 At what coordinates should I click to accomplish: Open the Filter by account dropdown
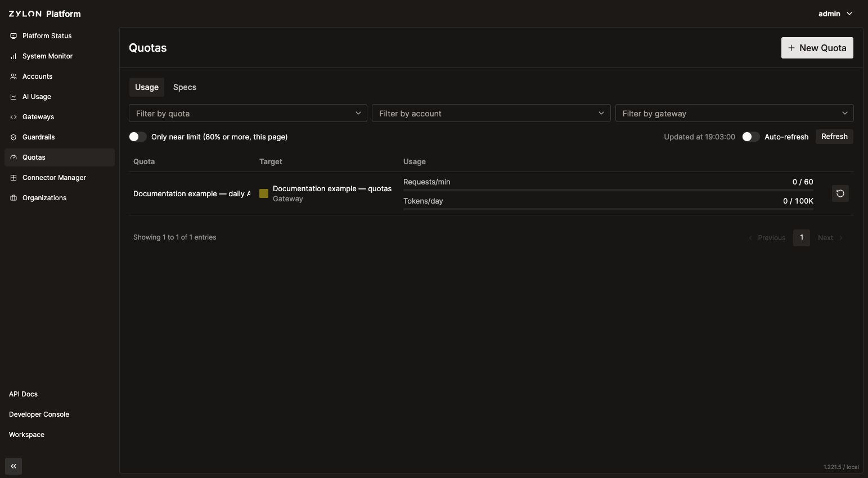click(x=491, y=113)
